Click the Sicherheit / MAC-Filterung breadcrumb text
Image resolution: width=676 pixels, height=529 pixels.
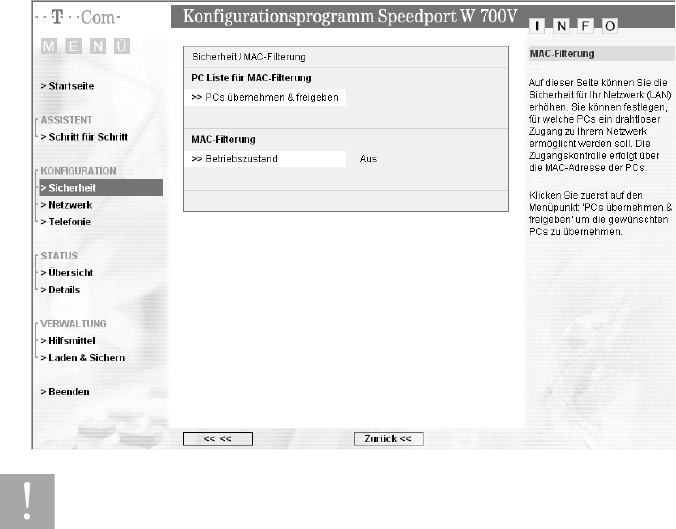tap(249, 57)
